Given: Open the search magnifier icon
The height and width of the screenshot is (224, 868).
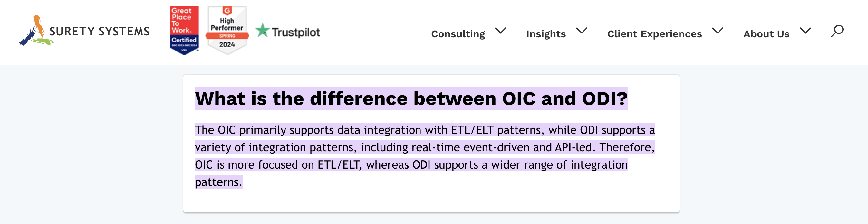Looking at the screenshot, I should click(x=837, y=31).
